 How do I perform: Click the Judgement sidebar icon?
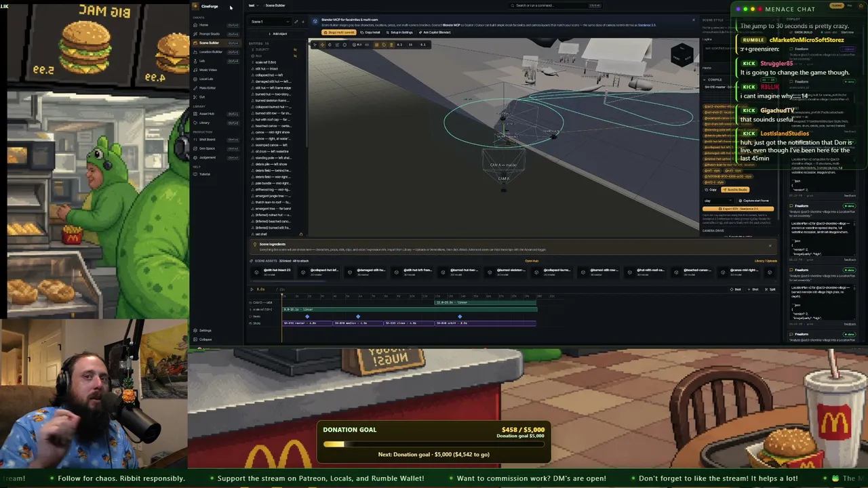click(195, 157)
